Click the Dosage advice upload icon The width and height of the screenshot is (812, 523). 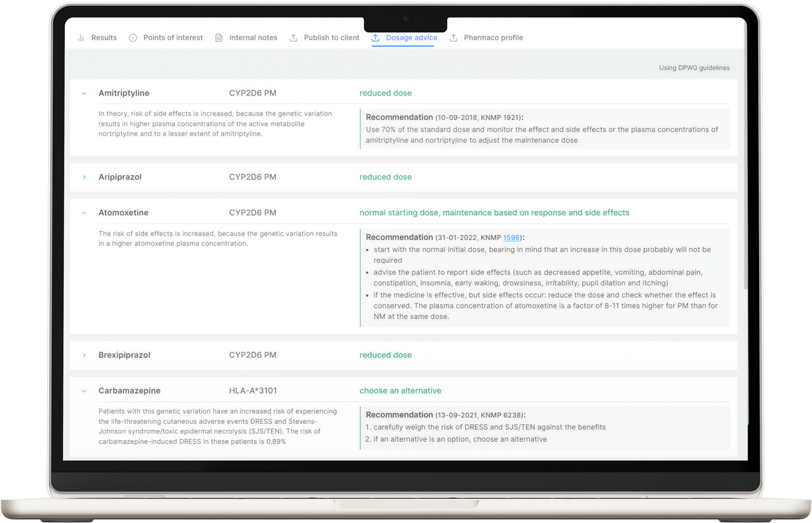coord(376,38)
